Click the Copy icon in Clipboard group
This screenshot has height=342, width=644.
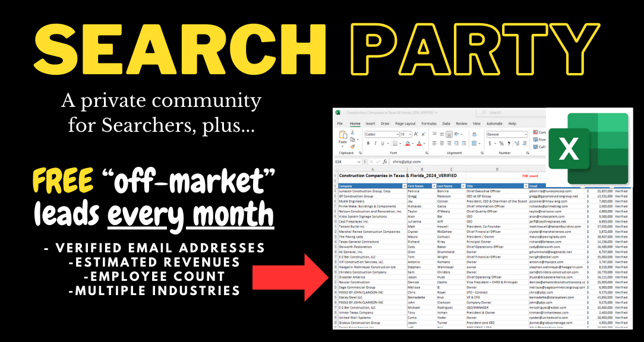352,140
